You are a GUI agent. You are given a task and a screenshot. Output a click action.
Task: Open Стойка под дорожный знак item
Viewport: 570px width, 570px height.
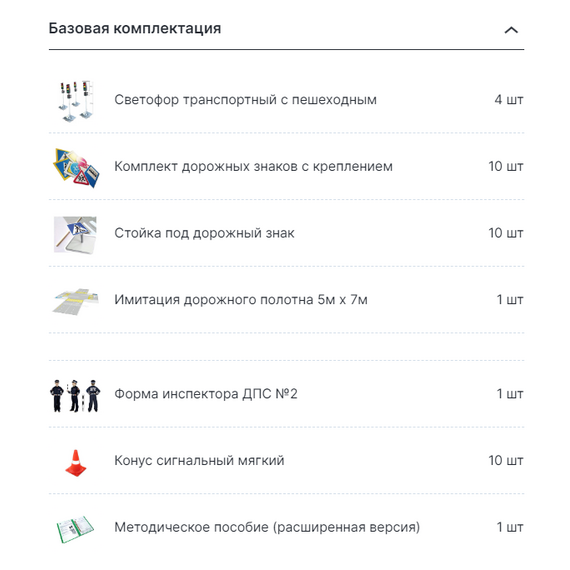(204, 233)
